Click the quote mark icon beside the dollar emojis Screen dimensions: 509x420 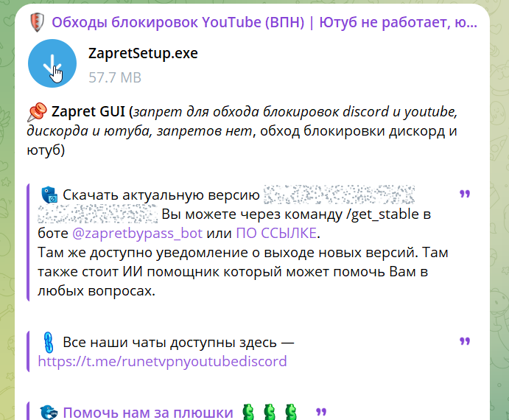(x=321, y=412)
